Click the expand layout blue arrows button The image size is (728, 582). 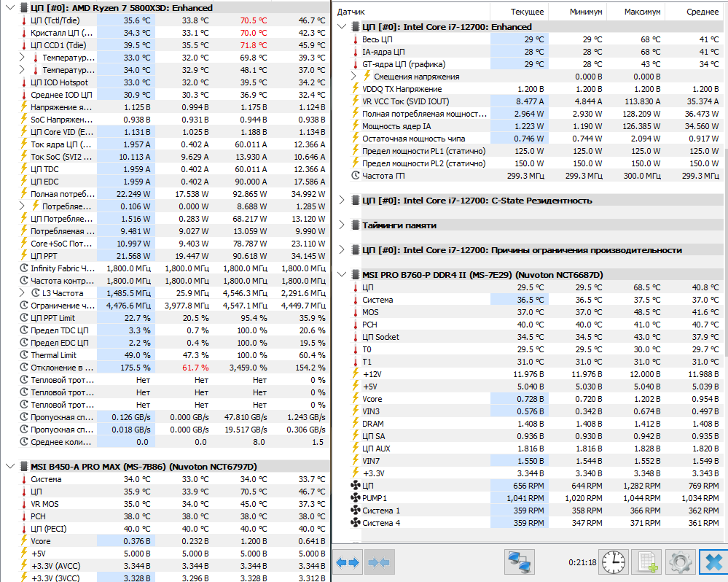point(348,562)
